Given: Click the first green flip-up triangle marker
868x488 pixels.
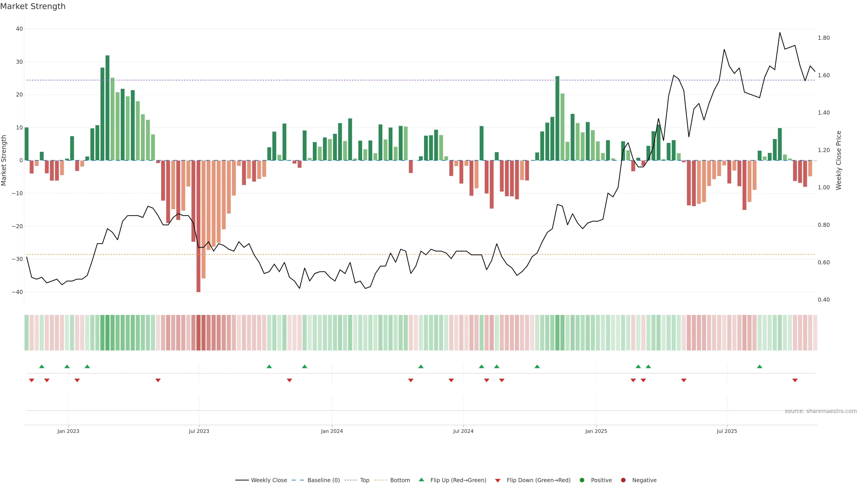Looking at the screenshot, I should pos(42,366).
